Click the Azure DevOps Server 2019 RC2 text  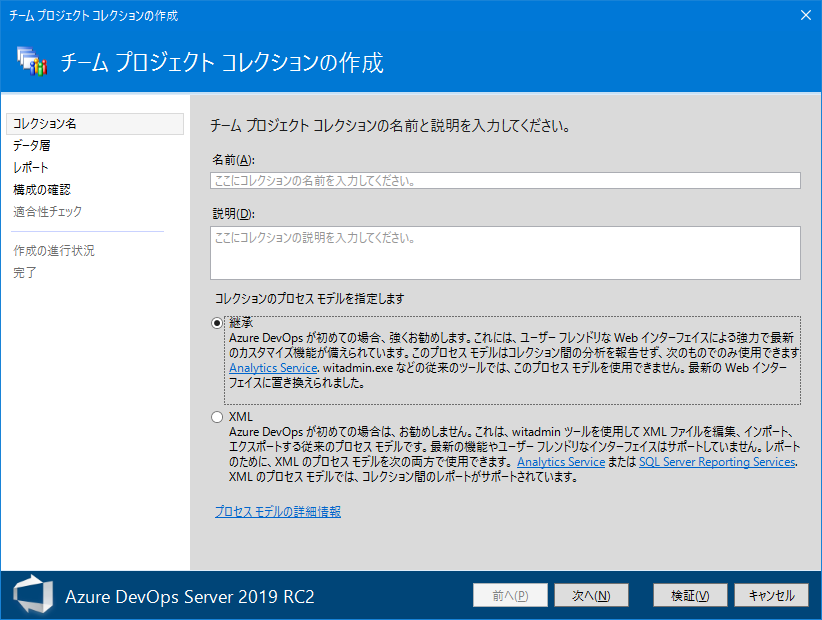click(x=190, y=596)
